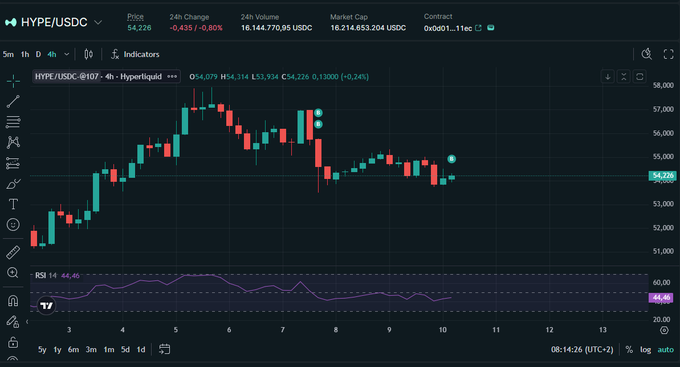This screenshot has height=367, width=680.
Task: Open the go to date calendar
Action: tap(164, 349)
